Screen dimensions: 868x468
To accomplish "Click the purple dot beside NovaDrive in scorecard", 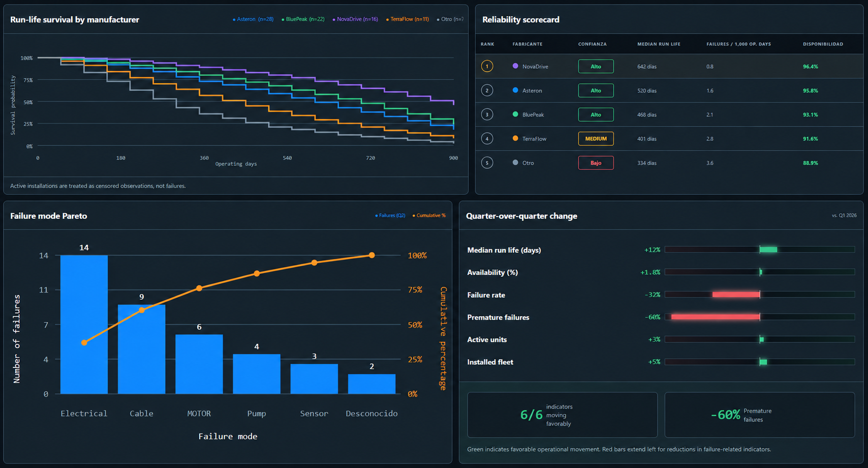I will click(515, 66).
